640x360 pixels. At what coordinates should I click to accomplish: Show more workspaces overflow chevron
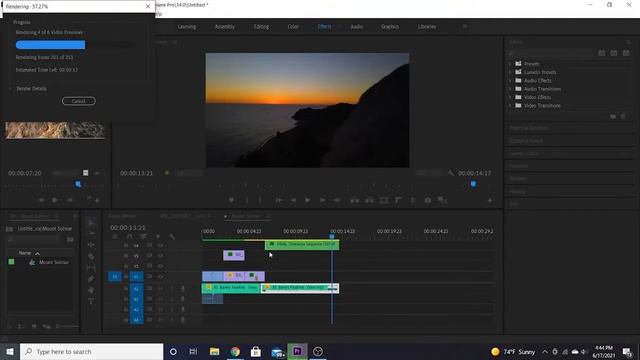pos(464,27)
